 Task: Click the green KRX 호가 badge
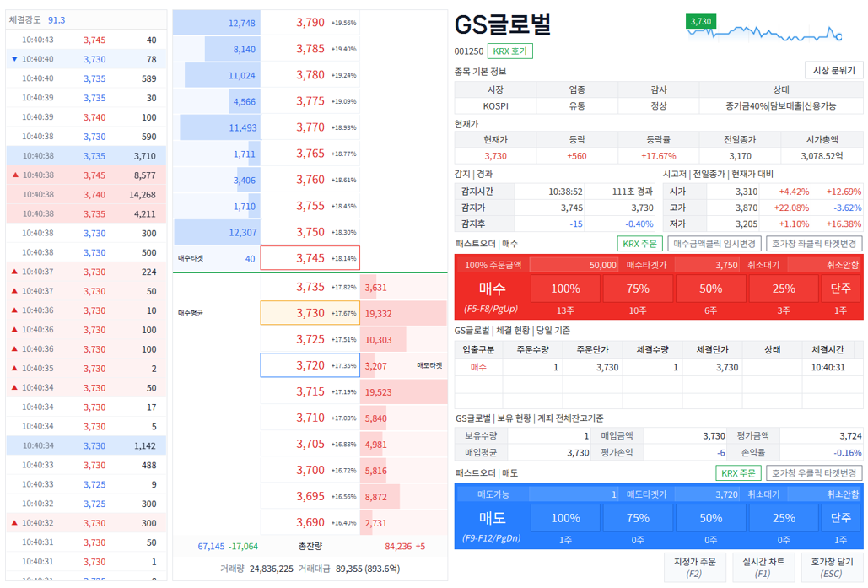point(509,51)
